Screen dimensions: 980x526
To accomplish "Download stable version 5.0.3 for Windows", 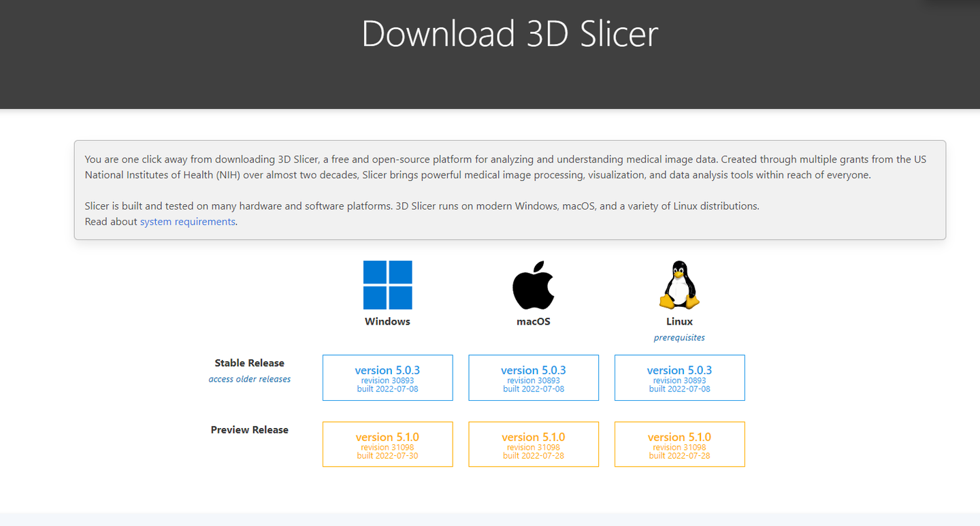I will point(387,378).
